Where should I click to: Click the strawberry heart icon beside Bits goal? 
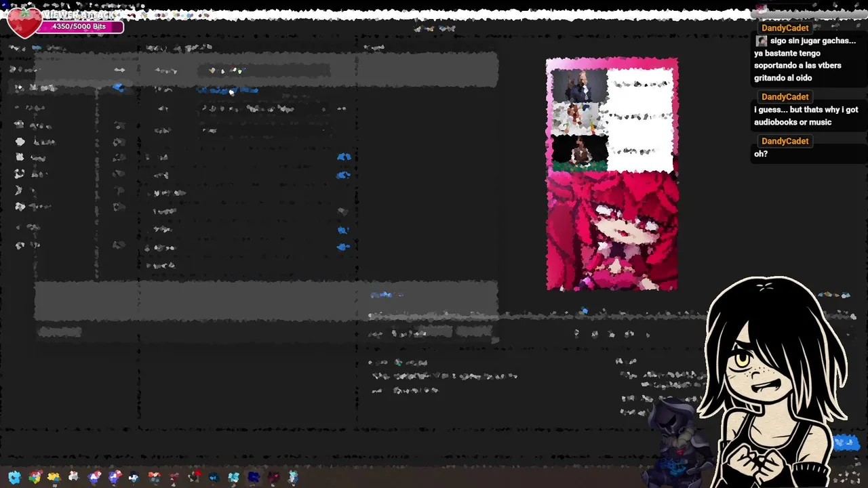[x=23, y=22]
